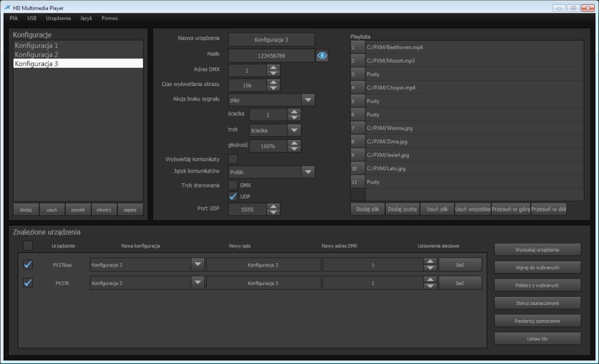599x364 pixels.
Task: Click the HD Multimedia Player title icon
Action: [x=7, y=7]
